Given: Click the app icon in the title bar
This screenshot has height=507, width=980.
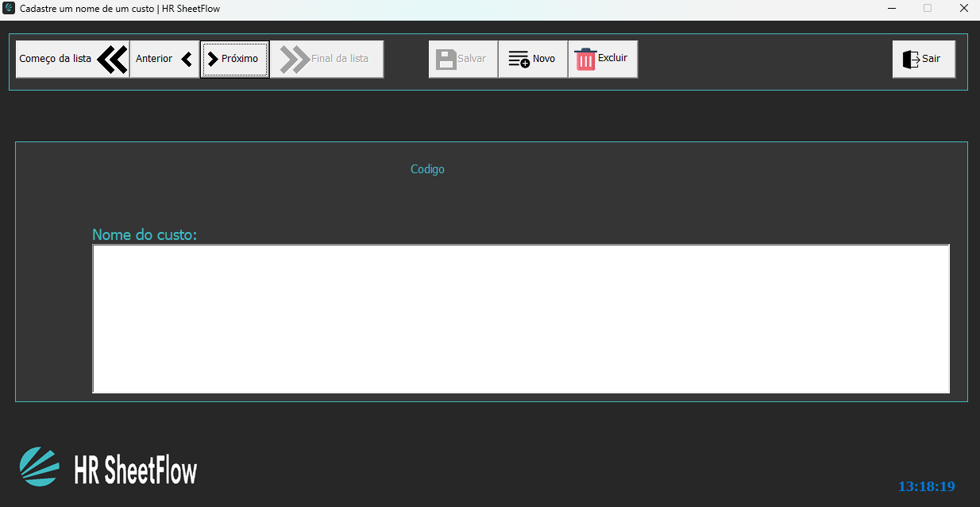Looking at the screenshot, I should tap(9, 9).
